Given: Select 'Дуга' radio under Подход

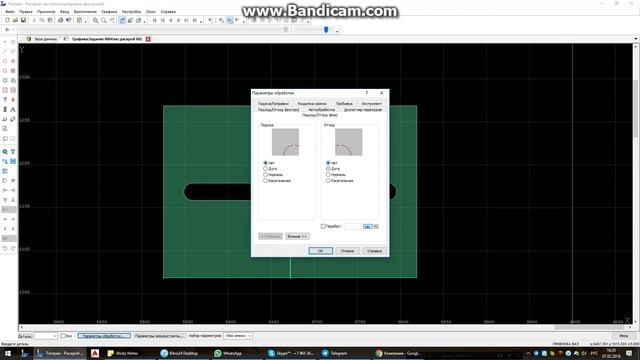Looking at the screenshot, I should [x=265, y=169].
